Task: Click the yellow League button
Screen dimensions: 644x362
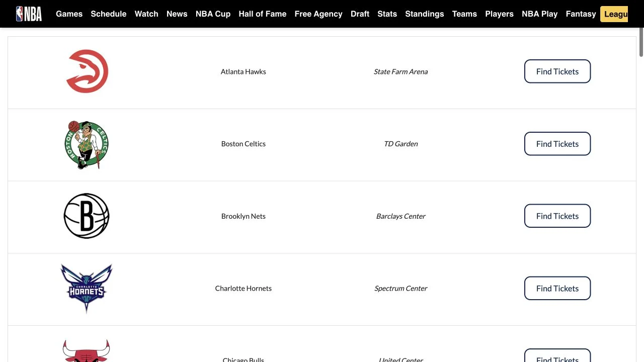Action: [614, 14]
